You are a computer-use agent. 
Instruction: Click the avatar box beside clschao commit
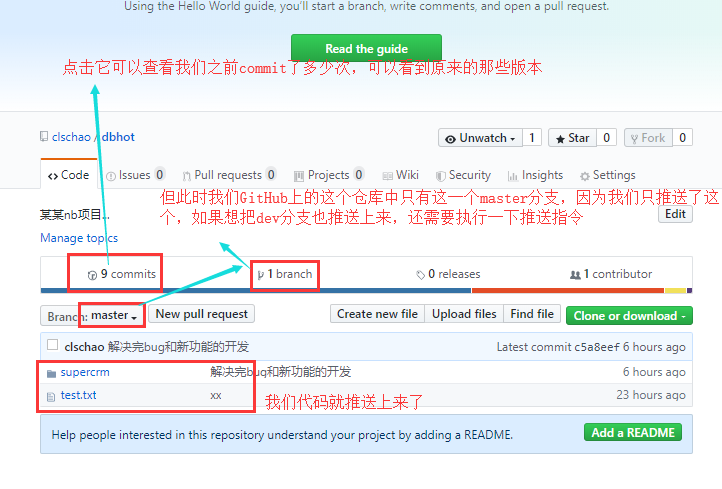click(x=52, y=345)
